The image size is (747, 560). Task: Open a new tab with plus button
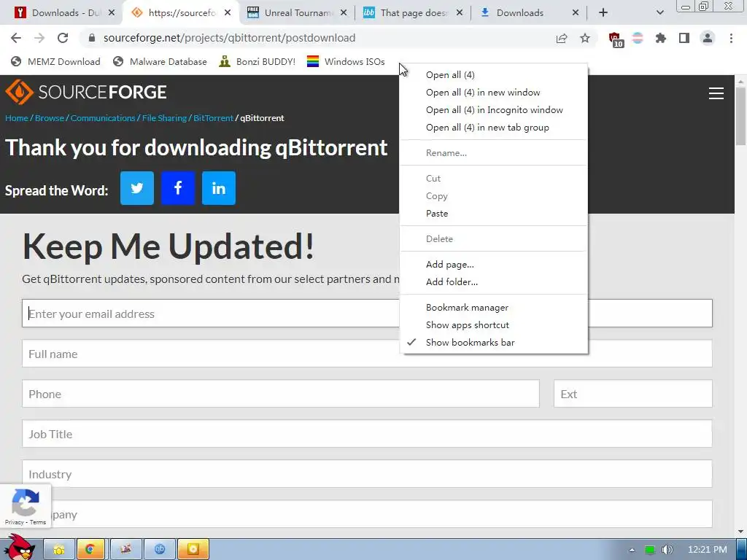pyautogui.click(x=603, y=13)
